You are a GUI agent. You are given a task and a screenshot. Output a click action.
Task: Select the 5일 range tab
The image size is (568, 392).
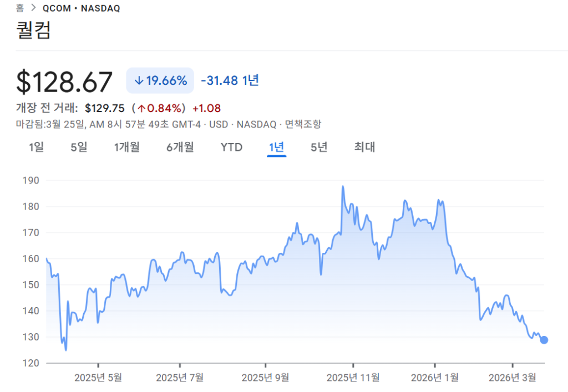[x=79, y=147]
